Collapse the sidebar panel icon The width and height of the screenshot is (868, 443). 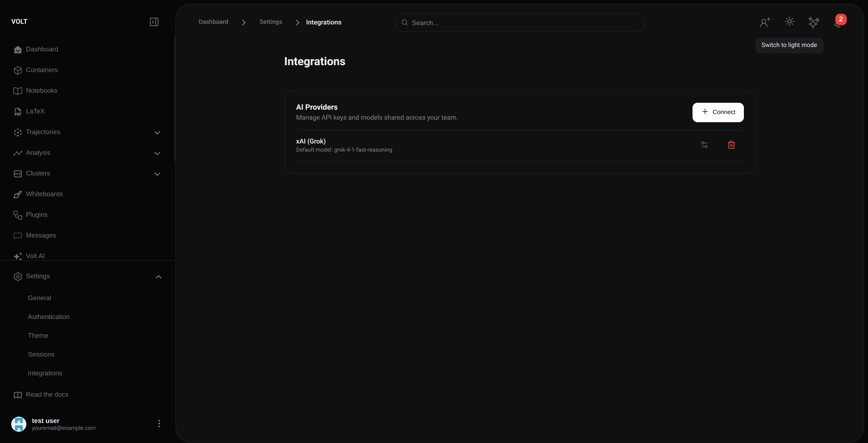154,22
